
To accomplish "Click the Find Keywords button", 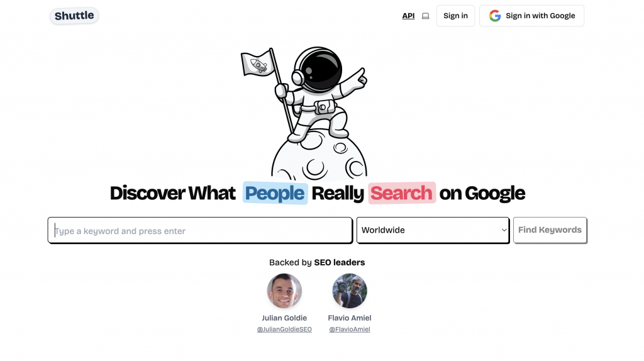I will [550, 230].
